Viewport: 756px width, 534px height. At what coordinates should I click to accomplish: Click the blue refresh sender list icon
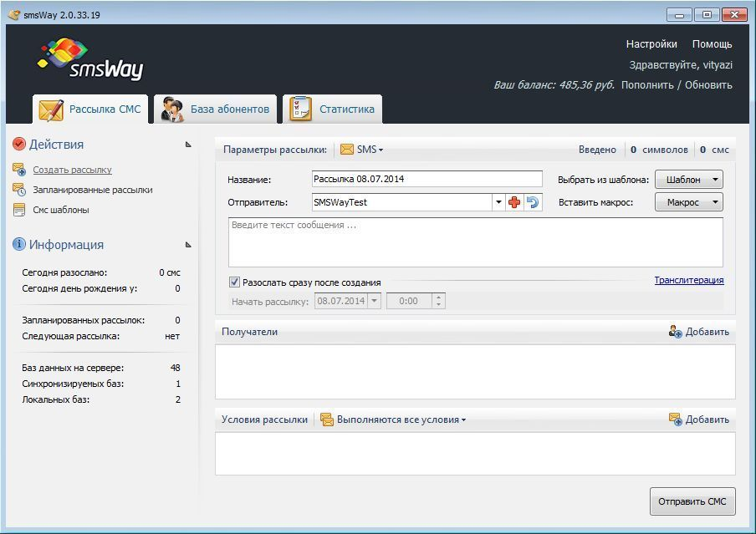pos(532,202)
